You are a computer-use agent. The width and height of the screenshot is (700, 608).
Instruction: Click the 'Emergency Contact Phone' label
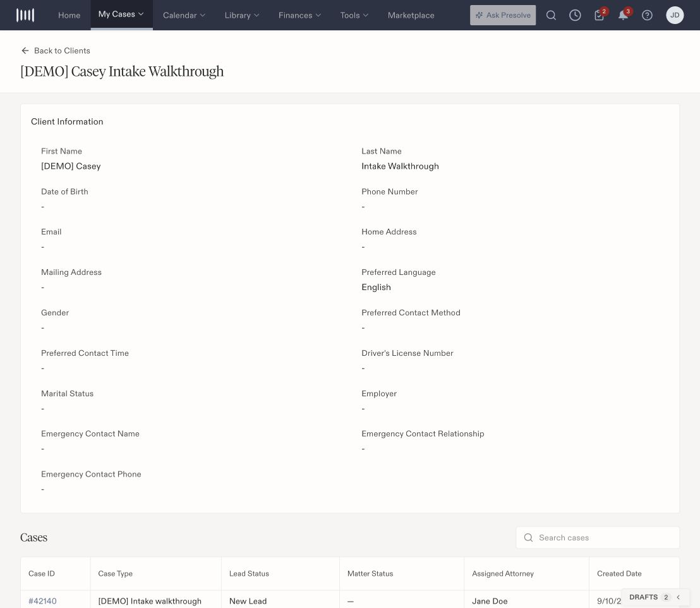click(x=91, y=474)
